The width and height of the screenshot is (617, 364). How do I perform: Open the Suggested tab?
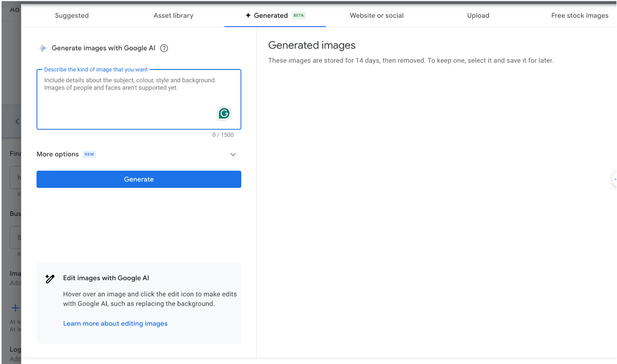click(x=72, y=15)
